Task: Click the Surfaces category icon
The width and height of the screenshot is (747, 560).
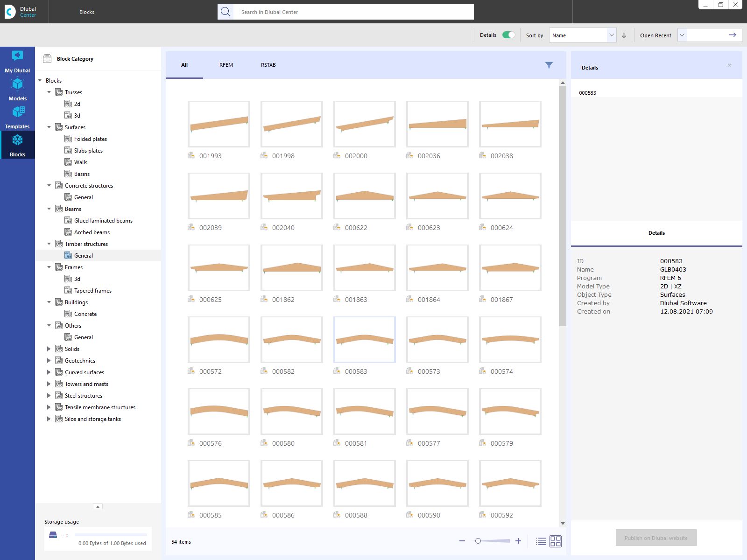Action: click(59, 127)
